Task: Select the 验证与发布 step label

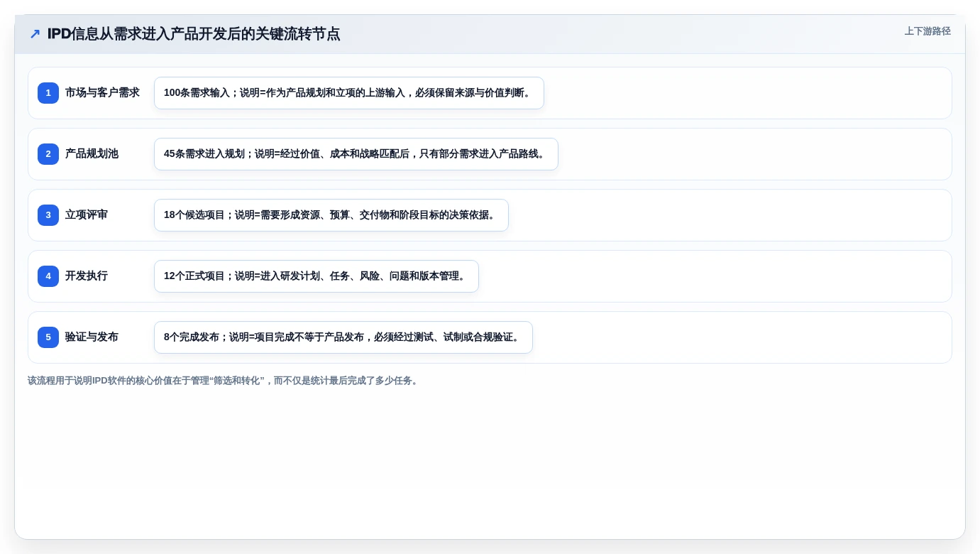Action: click(92, 337)
